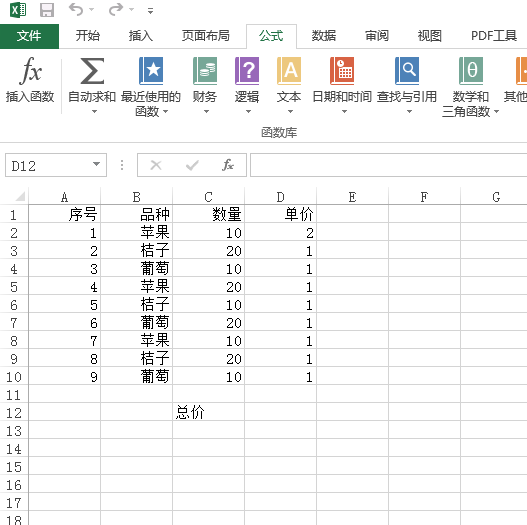
Task: Click inside the formula bar input
Action: [x=389, y=165]
